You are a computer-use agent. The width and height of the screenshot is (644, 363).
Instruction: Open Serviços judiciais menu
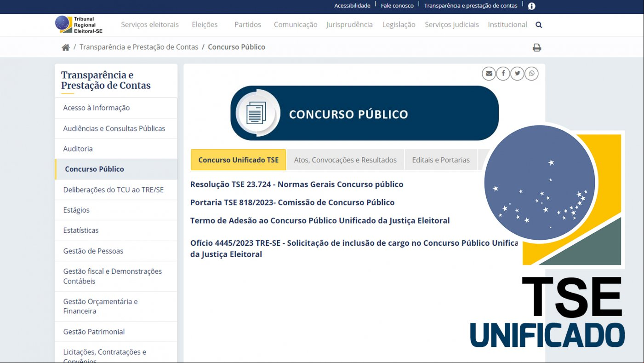coord(452,25)
